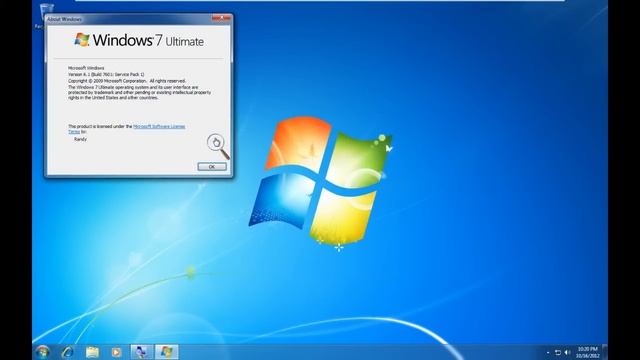Show hidden tray icons arrow
The width and height of the screenshot is (640, 360).
coord(548,353)
